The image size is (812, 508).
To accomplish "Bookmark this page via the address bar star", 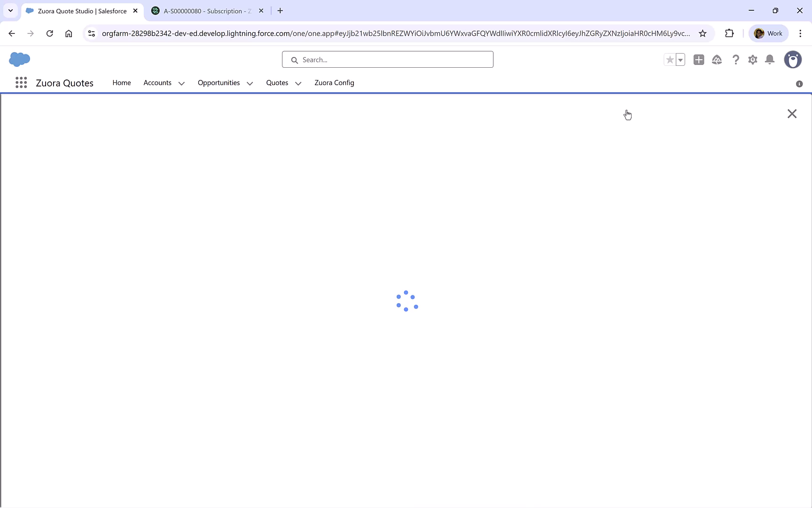I will coord(703,33).
